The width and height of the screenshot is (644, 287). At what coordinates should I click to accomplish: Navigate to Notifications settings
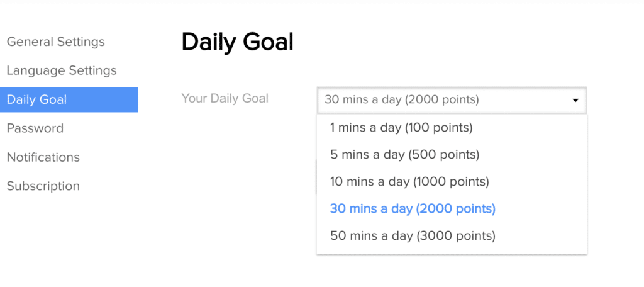43,157
